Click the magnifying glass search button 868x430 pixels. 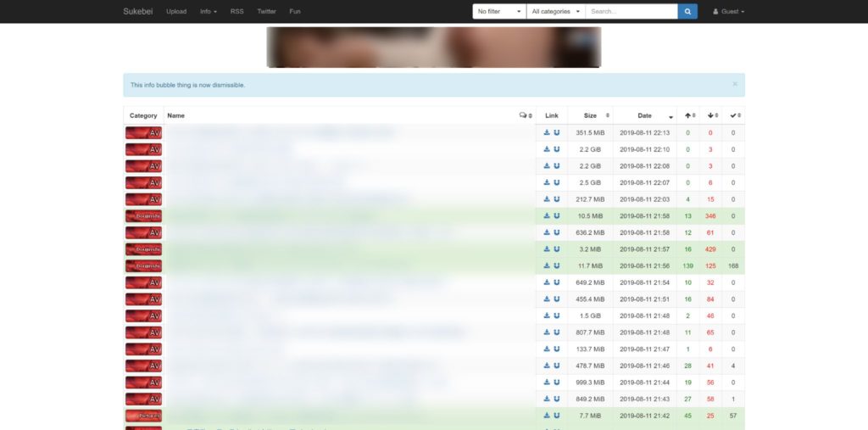click(687, 12)
